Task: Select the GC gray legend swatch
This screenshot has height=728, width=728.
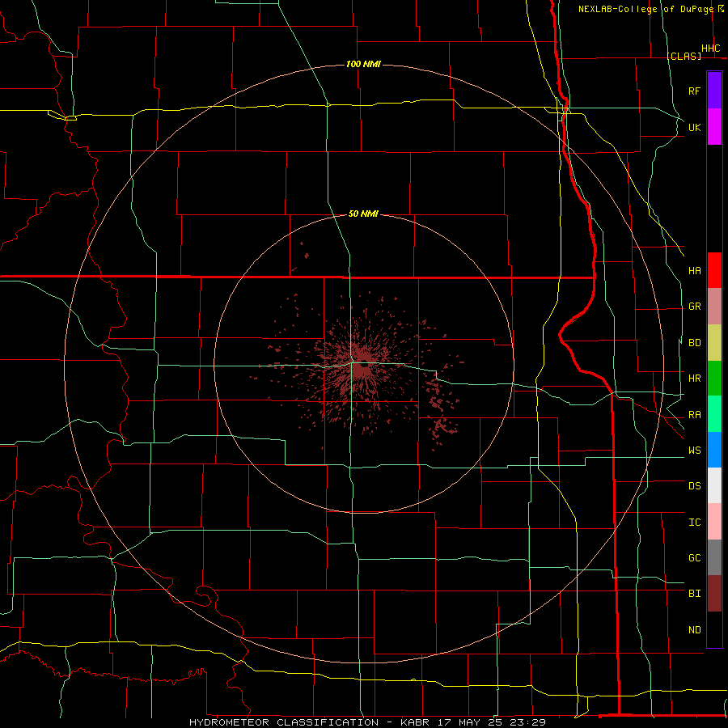Action: coord(714,557)
